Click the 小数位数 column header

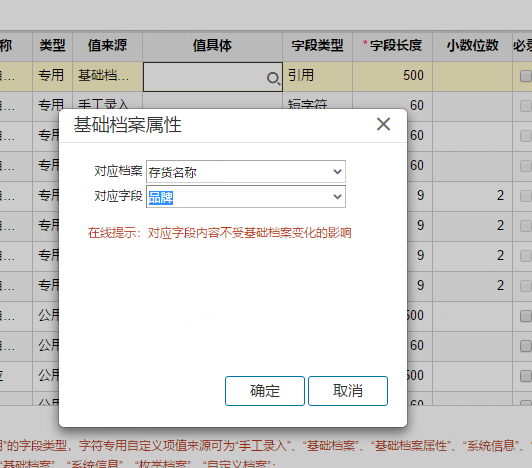click(x=472, y=45)
